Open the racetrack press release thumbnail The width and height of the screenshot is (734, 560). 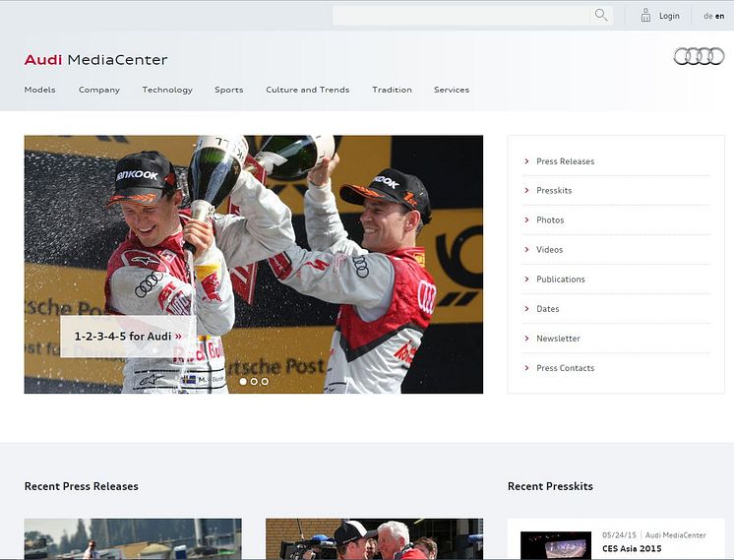(x=133, y=539)
